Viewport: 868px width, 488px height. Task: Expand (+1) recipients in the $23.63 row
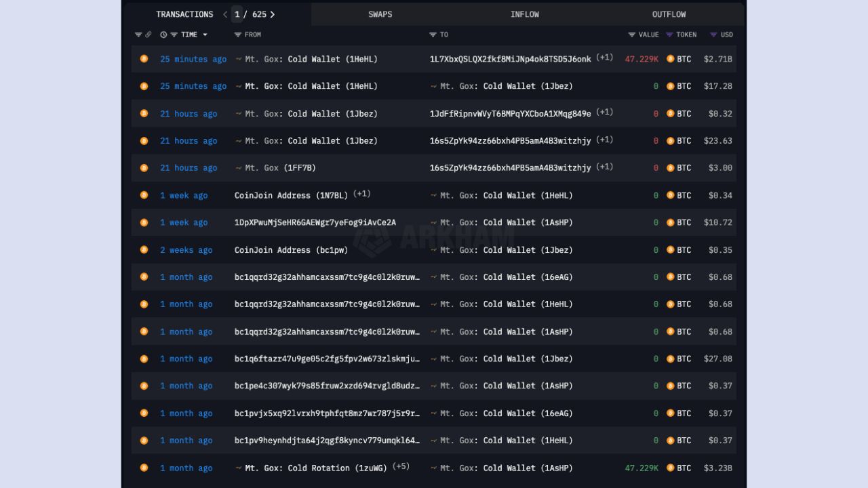pos(605,140)
